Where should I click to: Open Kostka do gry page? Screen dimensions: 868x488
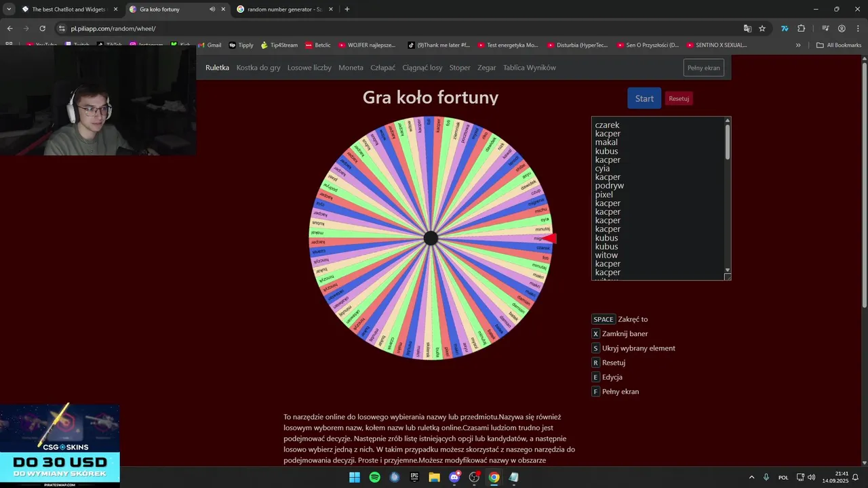(258, 68)
